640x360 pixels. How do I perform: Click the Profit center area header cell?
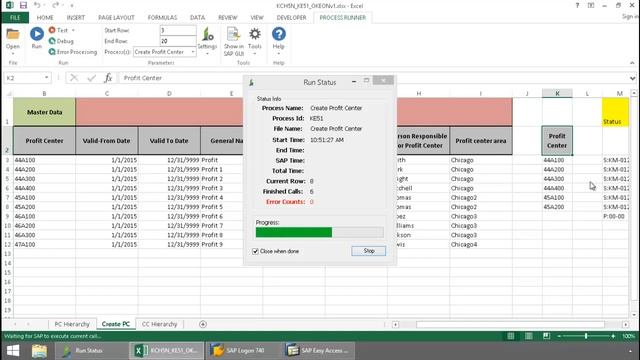(481, 140)
